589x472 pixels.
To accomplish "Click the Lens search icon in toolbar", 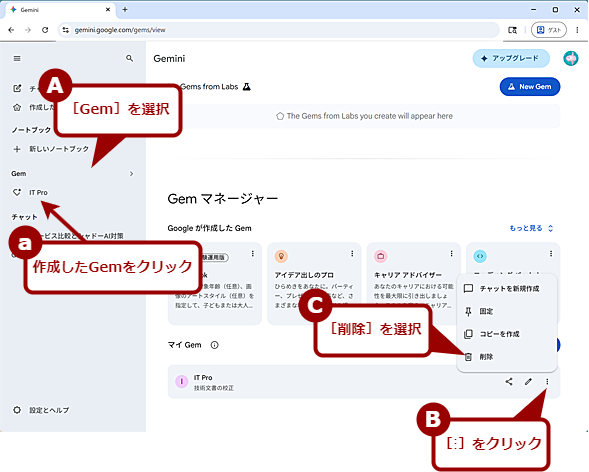I will 512,30.
